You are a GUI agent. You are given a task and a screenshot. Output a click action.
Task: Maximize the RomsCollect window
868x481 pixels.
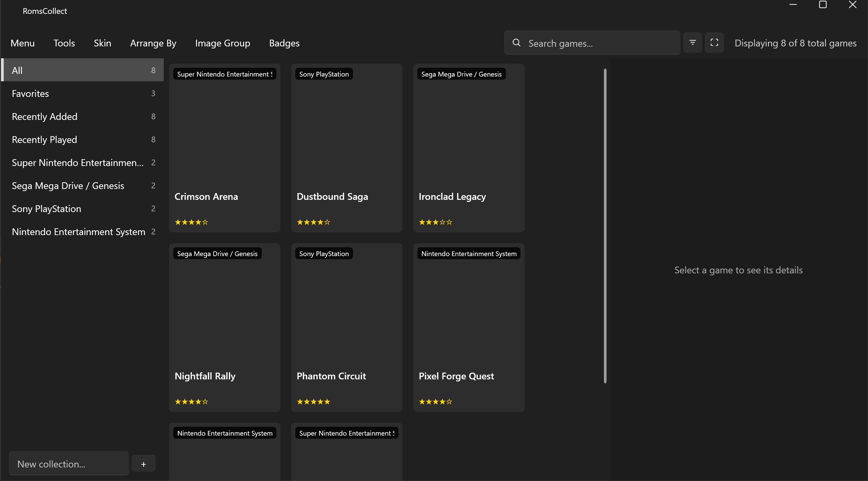click(x=823, y=5)
